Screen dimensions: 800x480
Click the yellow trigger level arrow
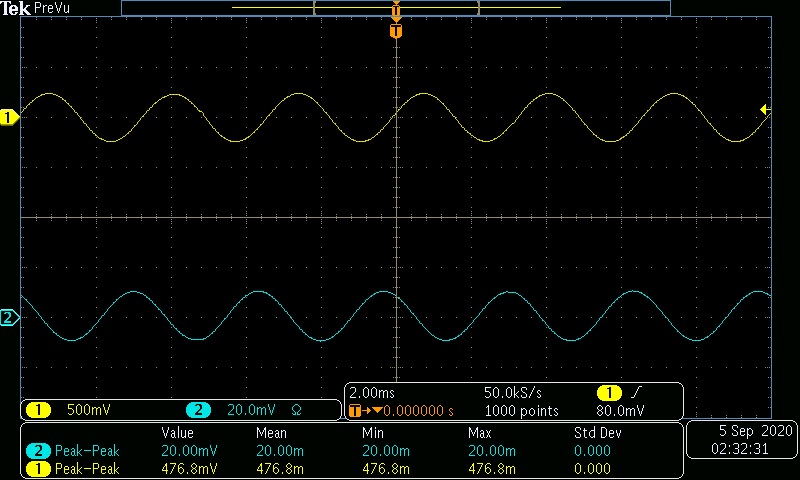765,110
